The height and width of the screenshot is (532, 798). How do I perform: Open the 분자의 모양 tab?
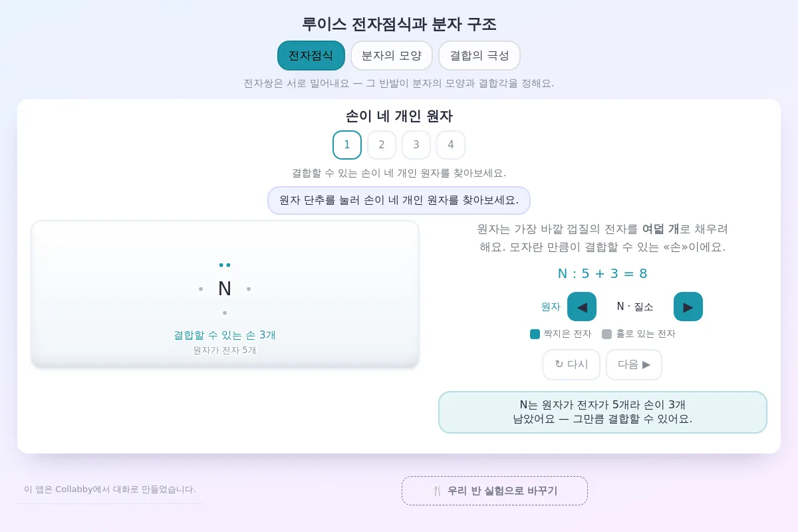click(x=392, y=55)
